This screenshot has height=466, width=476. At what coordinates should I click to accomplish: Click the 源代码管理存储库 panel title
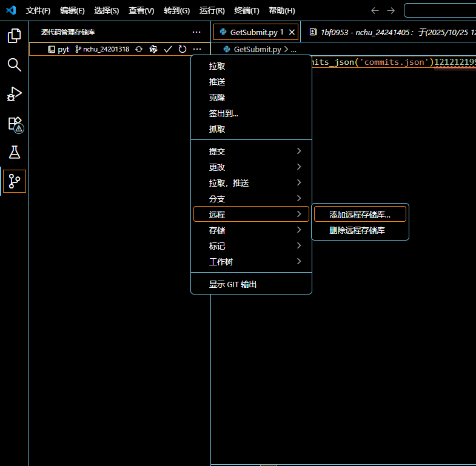click(x=68, y=32)
